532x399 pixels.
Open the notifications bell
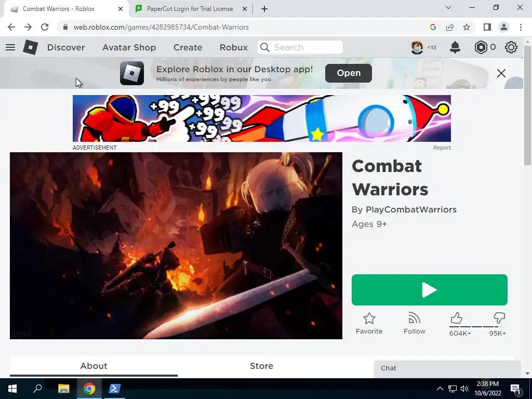click(455, 47)
